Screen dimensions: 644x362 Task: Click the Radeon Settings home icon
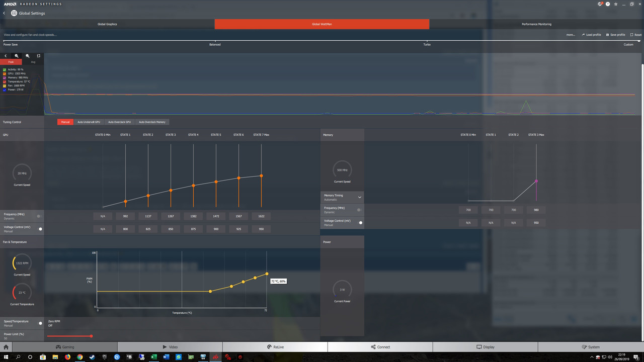pyautogui.click(x=6, y=347)
